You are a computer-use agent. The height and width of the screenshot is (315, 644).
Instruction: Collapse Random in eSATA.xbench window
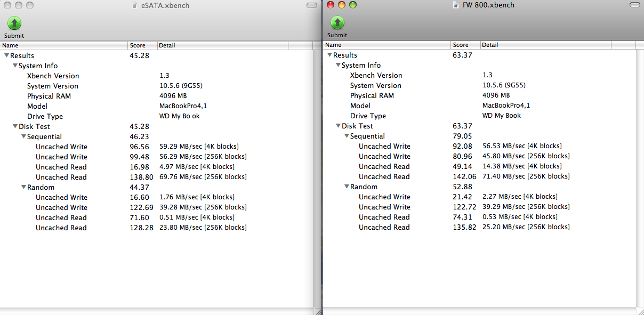[23, 187]
